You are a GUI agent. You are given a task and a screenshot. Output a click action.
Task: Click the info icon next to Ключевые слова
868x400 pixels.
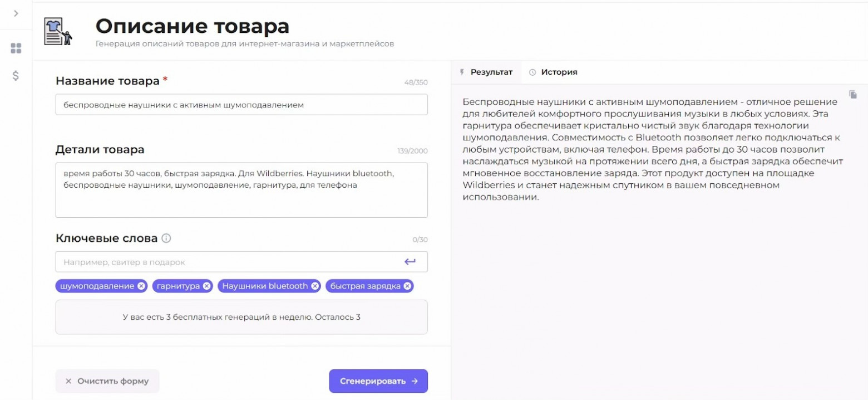pyautogui.click(x=167, y=237)
